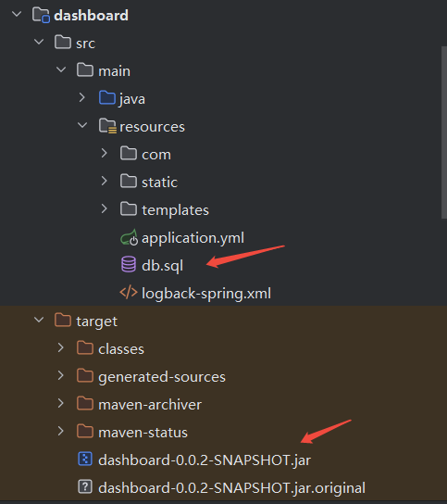The width and height of the screenshot is (447, 504).
Task: Select the templates folder name
Action: tap(175, 210)
